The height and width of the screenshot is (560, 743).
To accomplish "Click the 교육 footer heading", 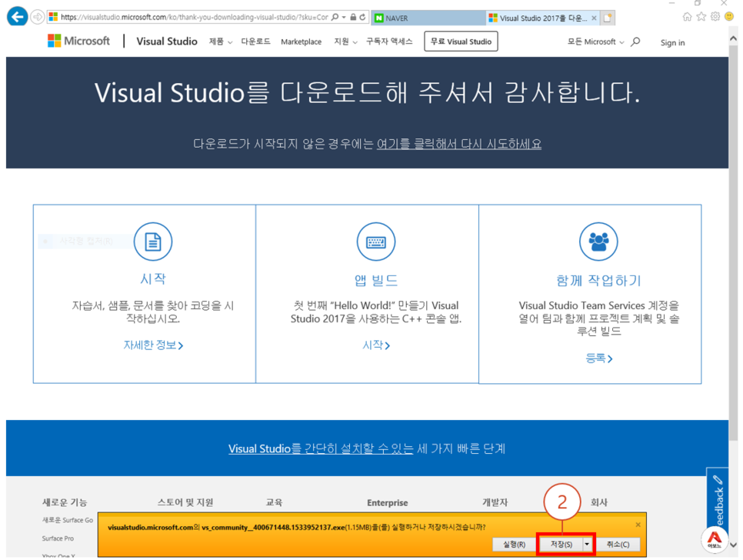I will [274, 502].
